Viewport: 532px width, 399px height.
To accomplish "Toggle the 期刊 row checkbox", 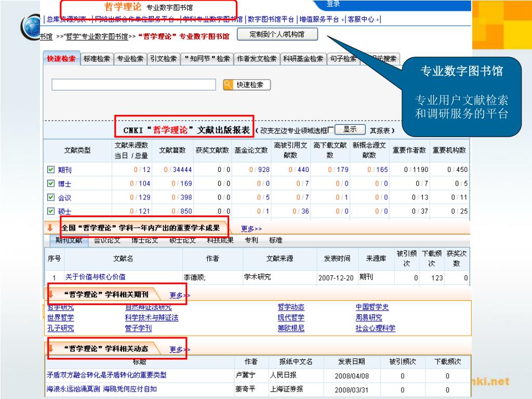I will pos(51,169).
